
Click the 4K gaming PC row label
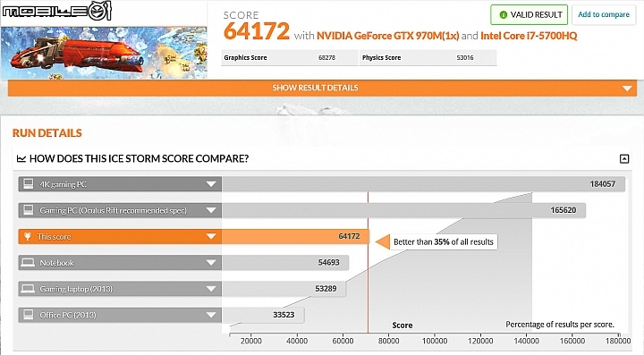(x=63, y=184)
